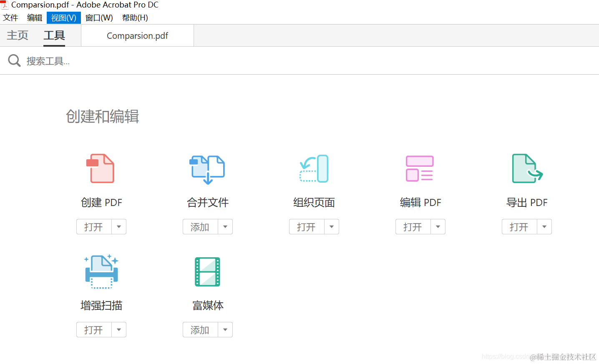The height and width of the screenshot is (364, 599).
Task: Click the 编辑 PDF label
Action: point(420,203)
